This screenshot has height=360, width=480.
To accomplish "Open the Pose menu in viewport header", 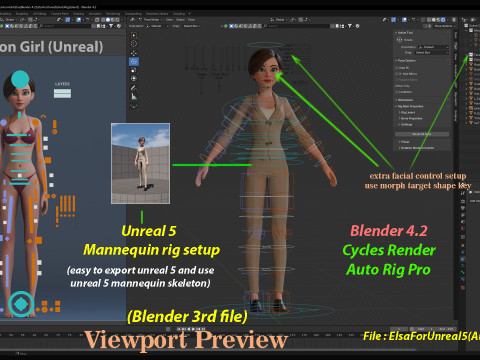I will (191, 20).
